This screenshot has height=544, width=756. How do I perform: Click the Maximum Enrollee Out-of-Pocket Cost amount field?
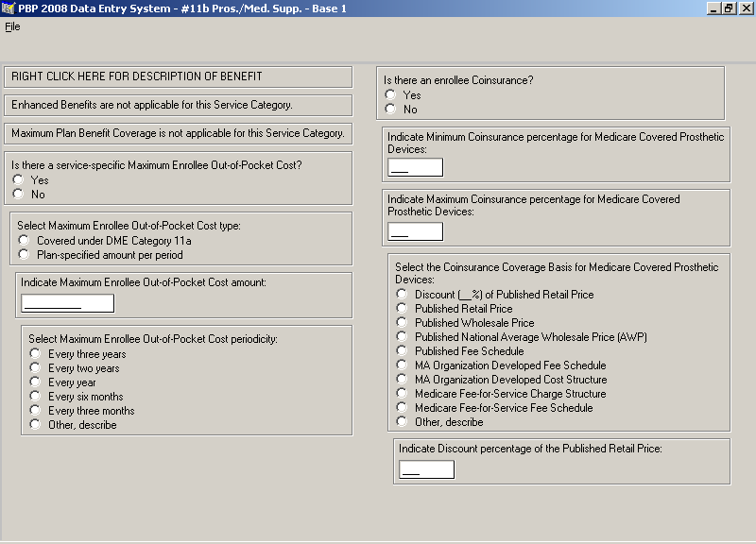coord(67,303)
